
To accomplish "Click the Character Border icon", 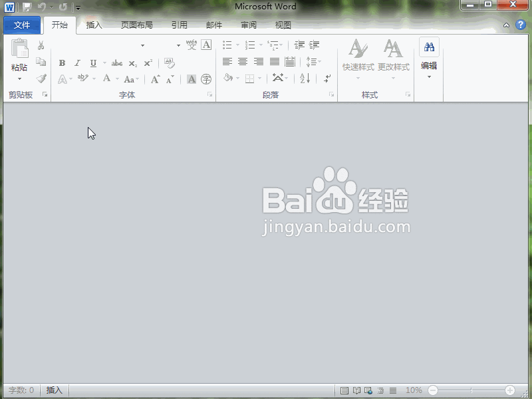I will tap(206, 45).
